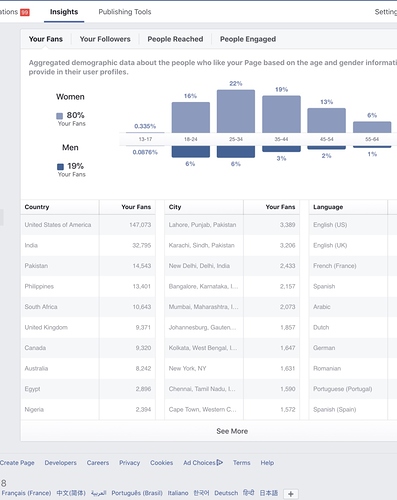
Task: Click the 13-17 age group label
Action: (145, 139)
